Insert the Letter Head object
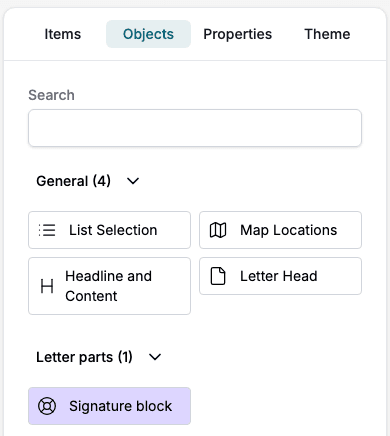The width and height of the screenshot is (390, 436). tap(280, 276)
